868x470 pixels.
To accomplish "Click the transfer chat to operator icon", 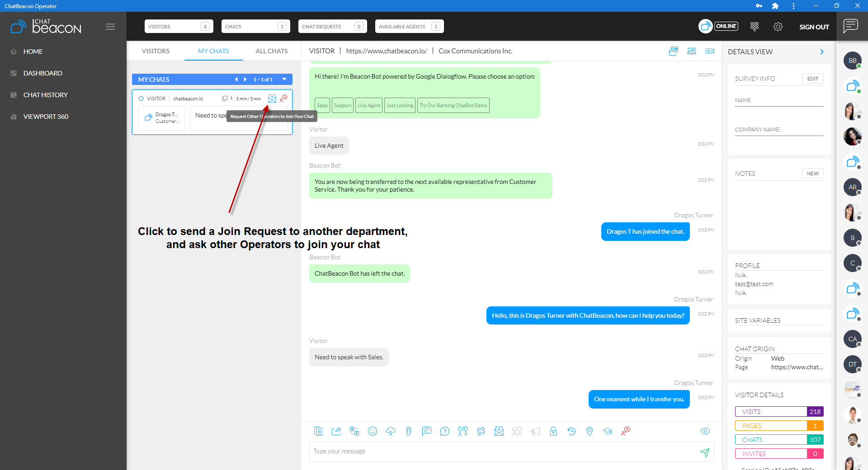I will click(463, 431).
